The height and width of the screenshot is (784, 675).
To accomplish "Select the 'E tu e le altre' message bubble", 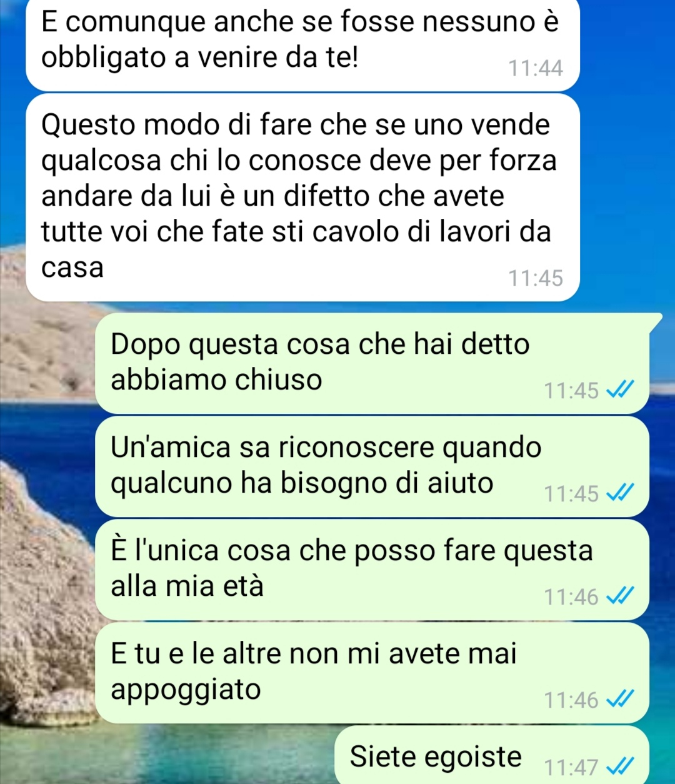I will point(372,673).
